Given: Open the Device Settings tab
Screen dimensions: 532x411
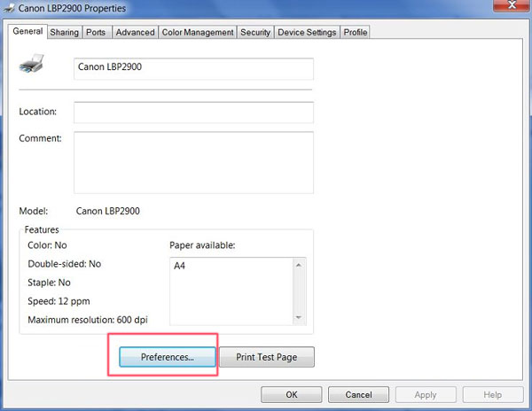Looking at the screenshot, I should coord(307,33).
